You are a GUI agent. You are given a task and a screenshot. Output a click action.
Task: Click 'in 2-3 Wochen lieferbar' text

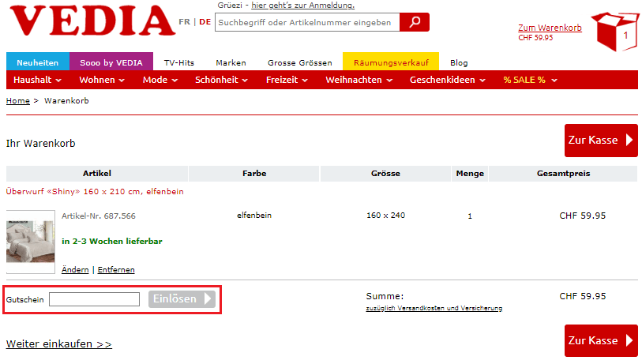click(112, 241)
